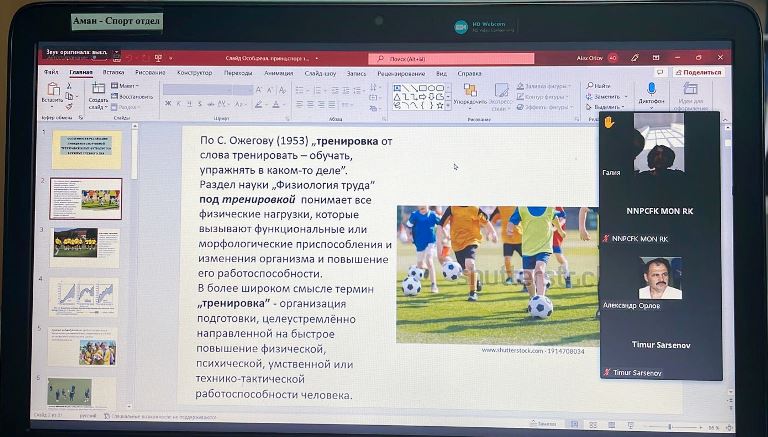Open the Переходы tab

point(238,73)
